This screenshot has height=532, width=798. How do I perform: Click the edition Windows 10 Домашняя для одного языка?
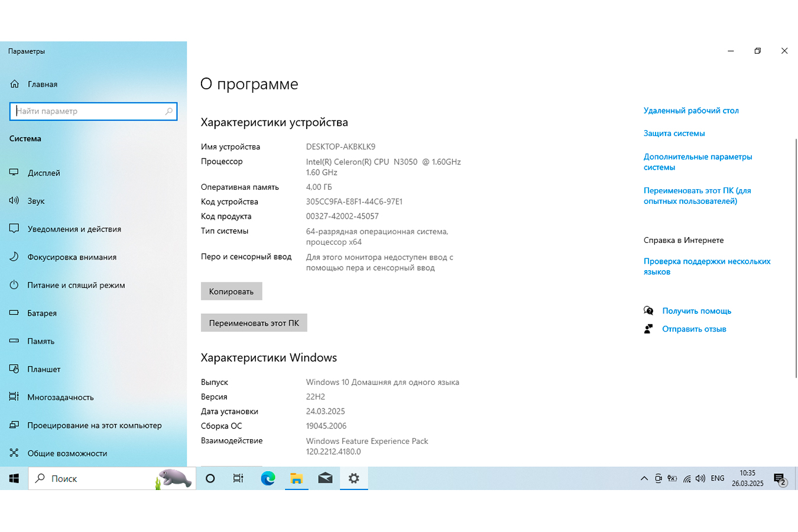(x=382, y=382)
